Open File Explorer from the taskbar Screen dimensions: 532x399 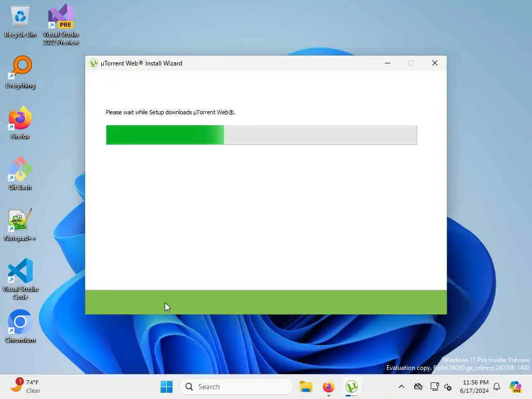tap(305, 387)
